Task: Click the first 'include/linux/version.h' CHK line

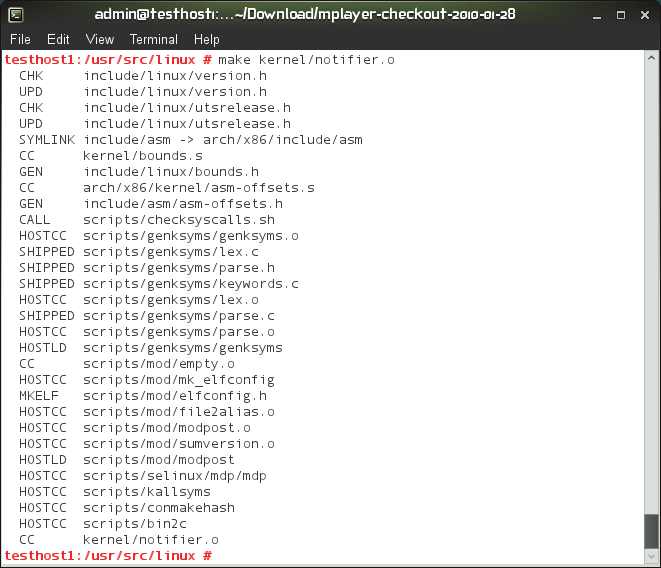Action: coord(143,76)
